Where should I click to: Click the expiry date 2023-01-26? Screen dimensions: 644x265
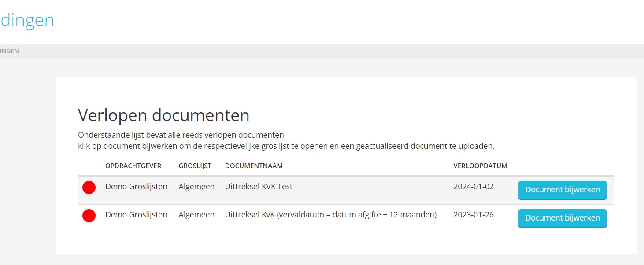[x=474, y=215]
